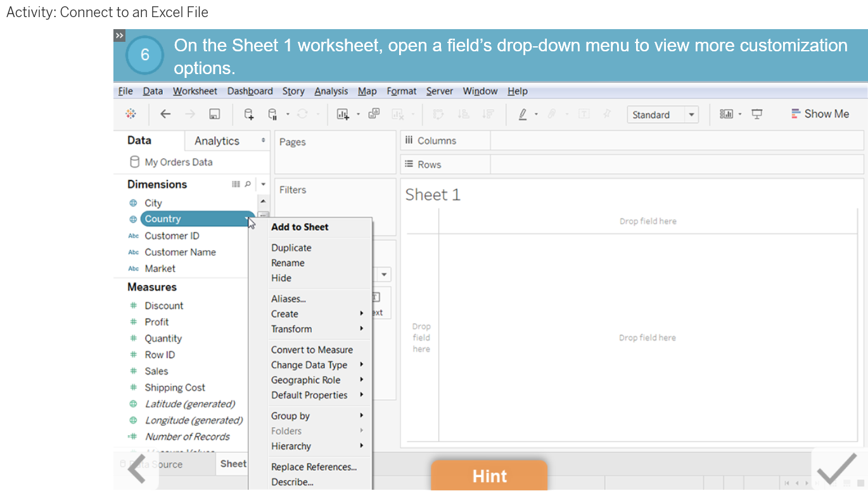Image resolution: width=868 pixels, height=491 pixels.
Task: Open the New Worksheet dropdown arrow
Action: 358,115
